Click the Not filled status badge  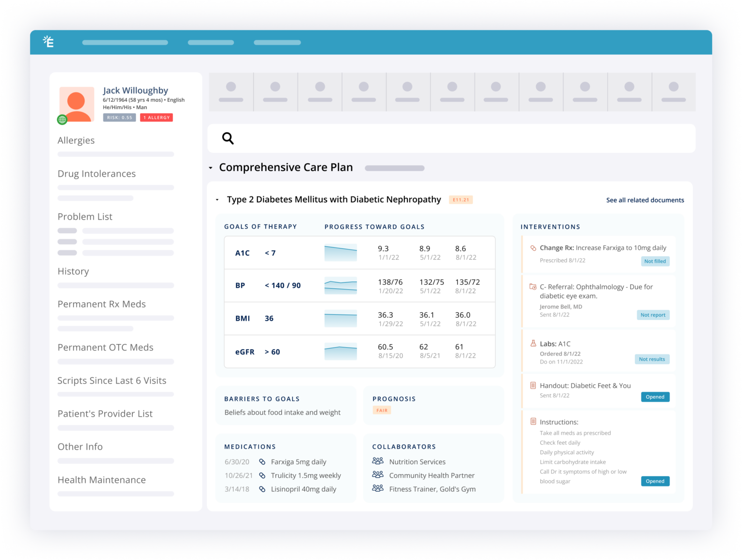click(x=656, y=261)
